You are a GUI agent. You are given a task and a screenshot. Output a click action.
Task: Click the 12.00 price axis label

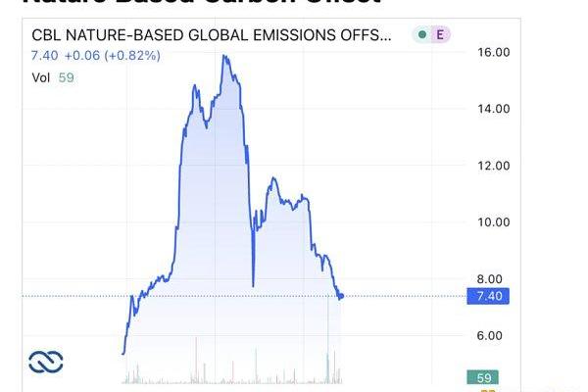click(x=493, y=166)
